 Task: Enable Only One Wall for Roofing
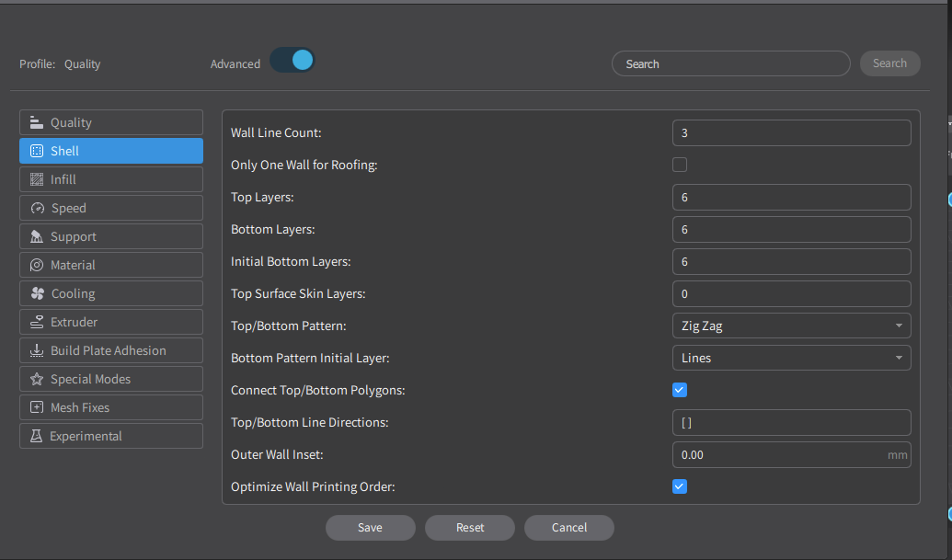(x=680, y=165)
